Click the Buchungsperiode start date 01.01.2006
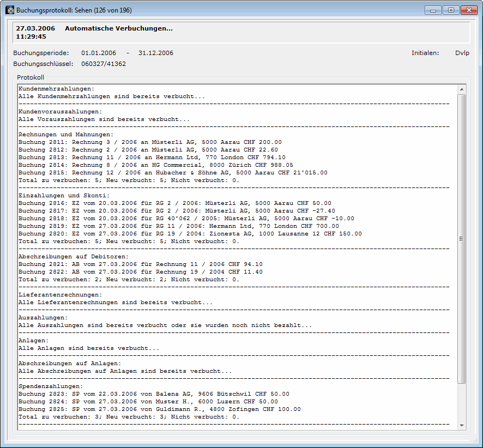This screenshot has height=448, width=483. tap(100, 53)
